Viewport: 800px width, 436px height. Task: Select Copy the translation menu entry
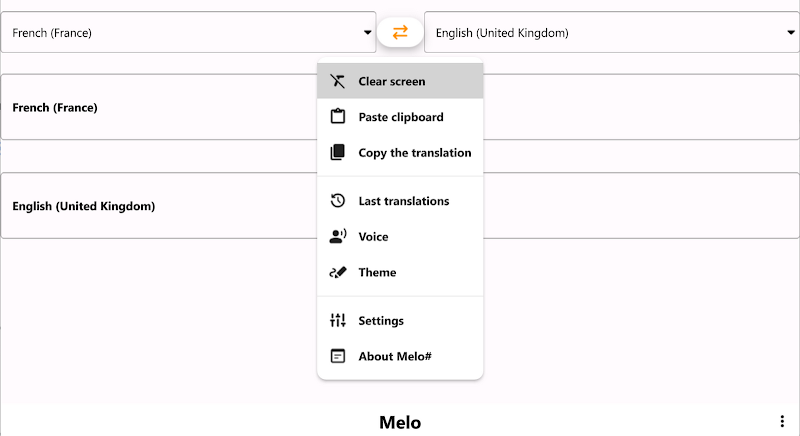tap(415, 153)
